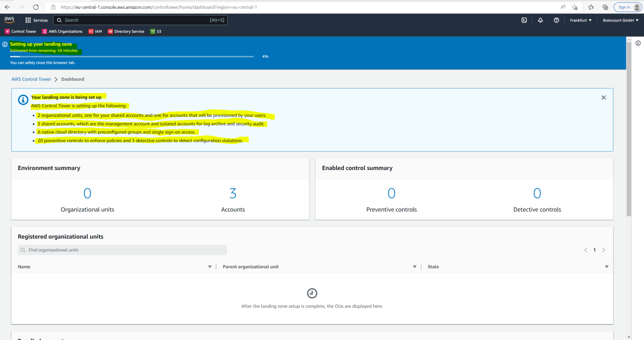Open the Services menu
The image size is (644, 340).
point(37,20)
